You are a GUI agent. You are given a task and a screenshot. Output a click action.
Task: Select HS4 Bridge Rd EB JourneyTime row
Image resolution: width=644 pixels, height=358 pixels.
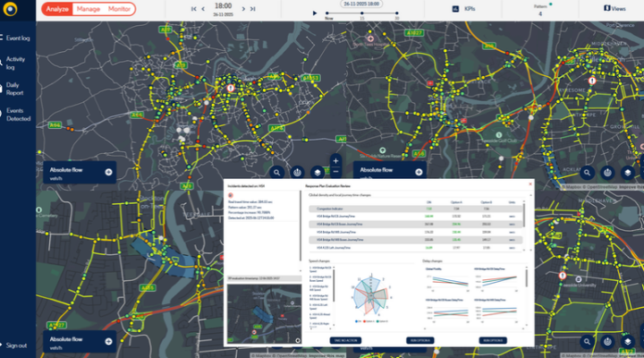(415, 217)
